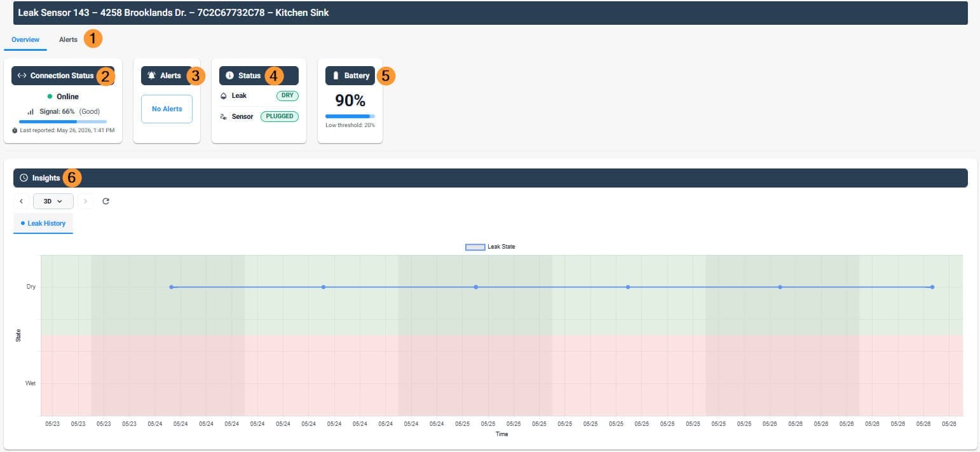The height and width of the screenshot is (452, 980).
Task: Go to next time range arrow
Action: (86, 202)
